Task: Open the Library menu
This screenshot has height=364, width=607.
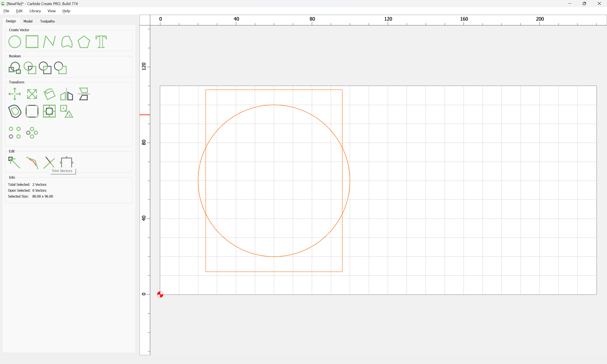Action: click(x=35, y=11)
